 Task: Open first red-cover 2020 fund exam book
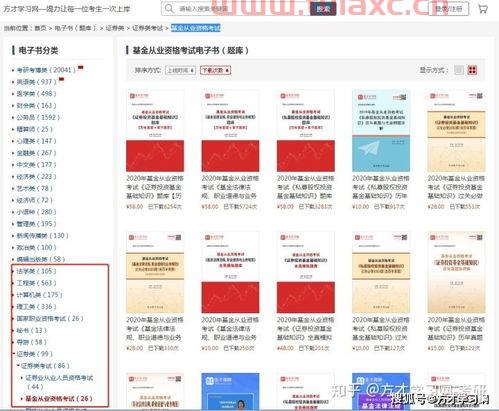[x=155, y=131]
